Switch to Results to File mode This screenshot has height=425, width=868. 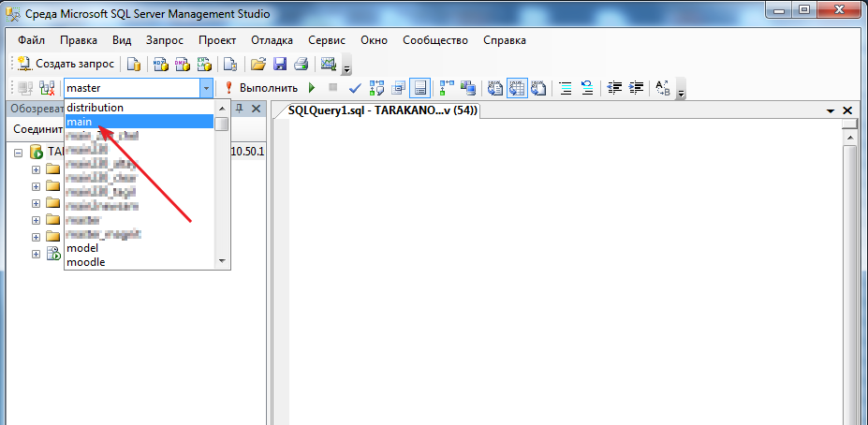[538, 87]
